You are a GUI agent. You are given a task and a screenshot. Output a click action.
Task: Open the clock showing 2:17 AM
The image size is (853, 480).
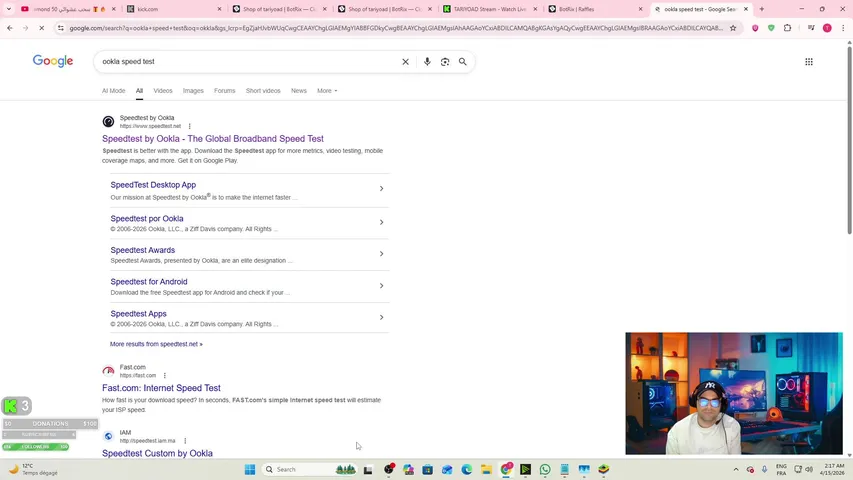pos(834,470)
